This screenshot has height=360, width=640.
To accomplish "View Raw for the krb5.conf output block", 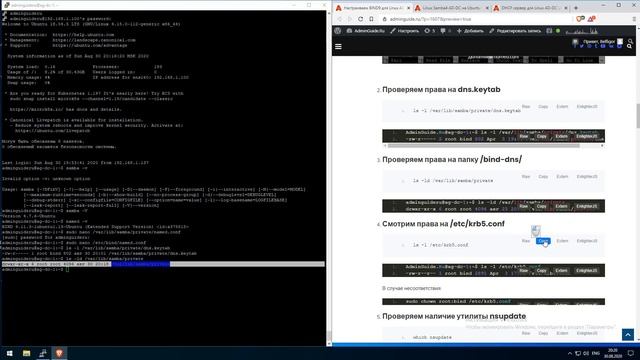I will 524,271.
